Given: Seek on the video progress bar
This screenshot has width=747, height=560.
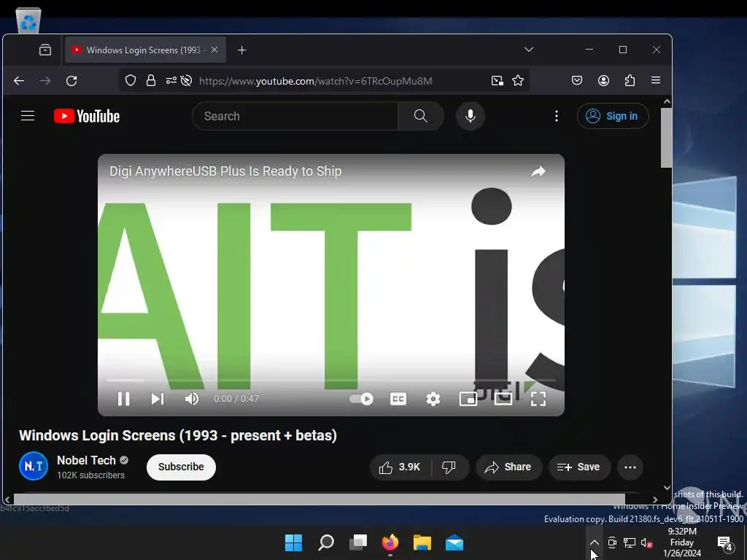Looking at the screenshot, I should (x=331, y=380).
